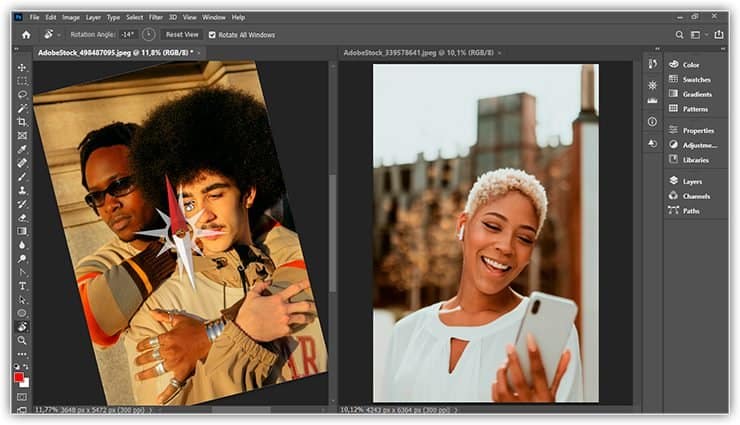The image size is (740, 425).
Task: Select the Move tool
Action: pos(22,67)
